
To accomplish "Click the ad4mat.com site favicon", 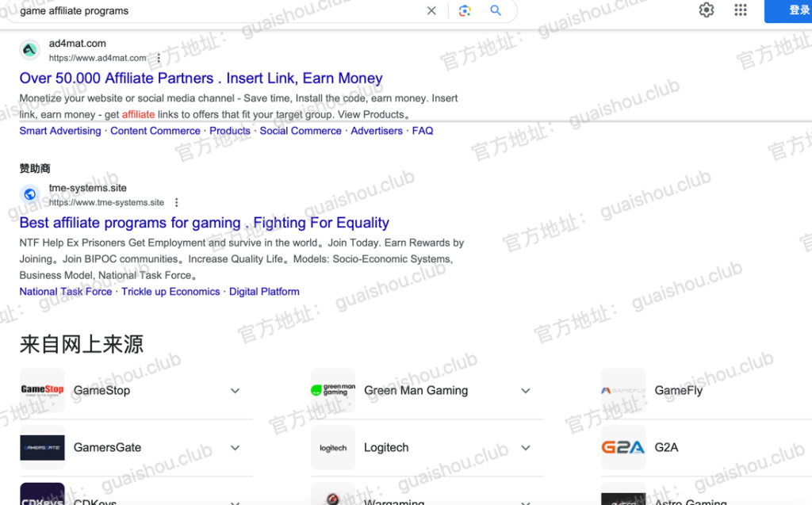I will (x=29, y=50).
